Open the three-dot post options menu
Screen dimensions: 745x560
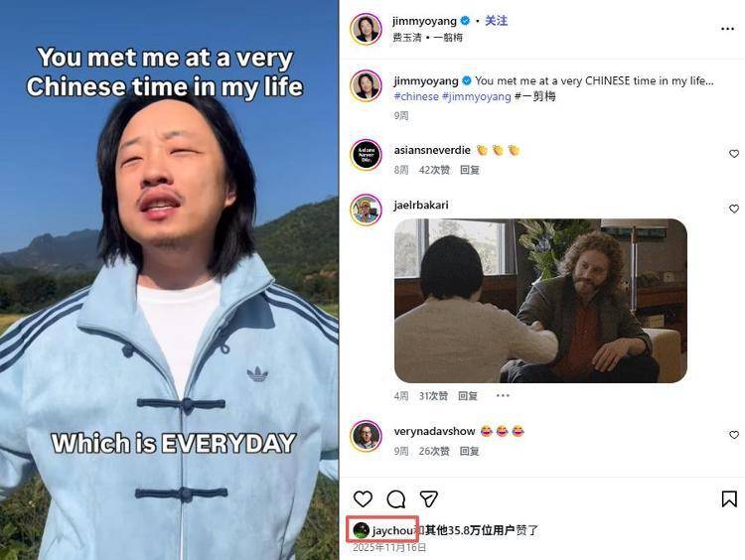(x=727, y=29)
